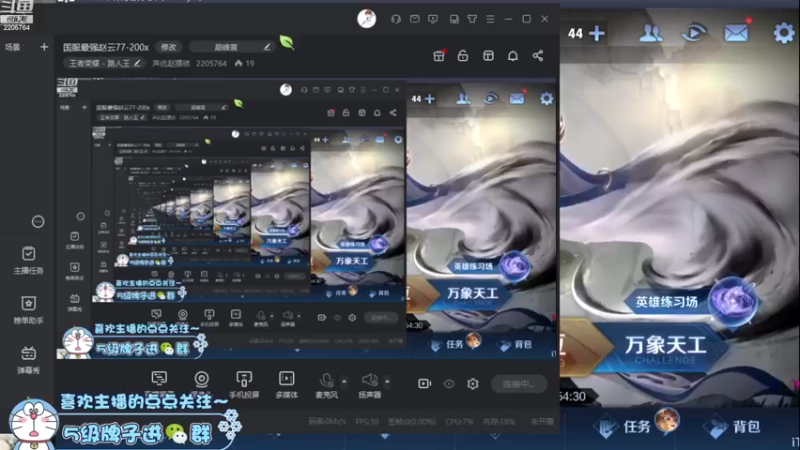This screenshot has height=450, width=800.
Task: Open the game settings gear at top right
Action: 784,34
